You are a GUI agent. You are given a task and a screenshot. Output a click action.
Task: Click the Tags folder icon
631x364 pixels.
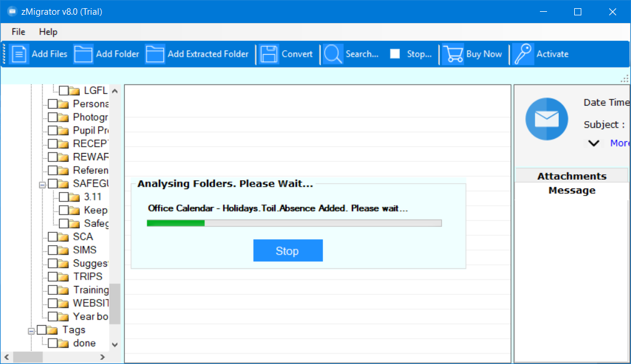pyautogui.click(x=52, y=330)
